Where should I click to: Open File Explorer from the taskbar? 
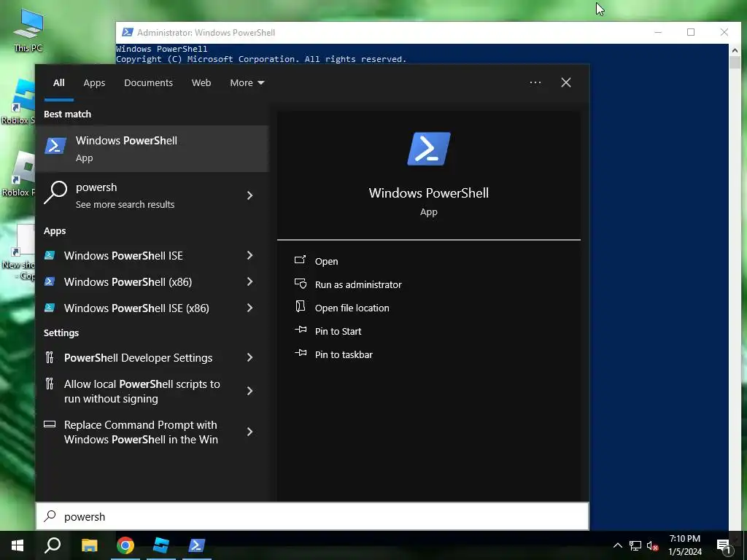(x=90, y=545)
